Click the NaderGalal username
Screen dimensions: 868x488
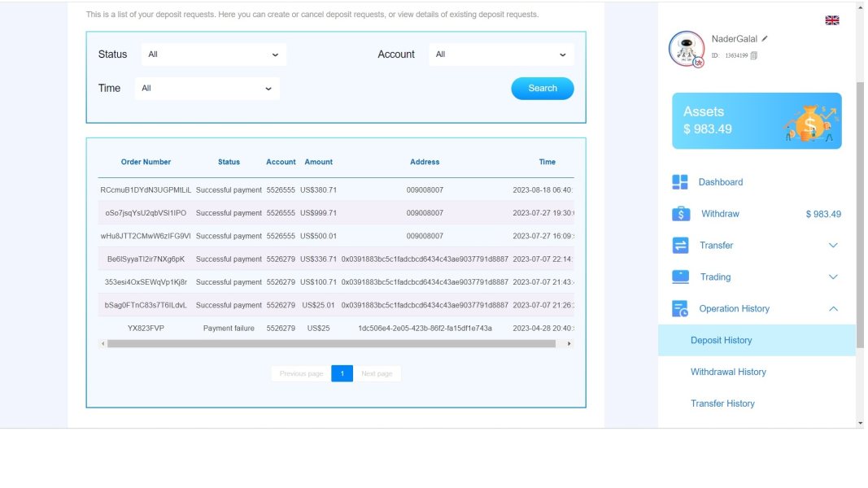734,39
